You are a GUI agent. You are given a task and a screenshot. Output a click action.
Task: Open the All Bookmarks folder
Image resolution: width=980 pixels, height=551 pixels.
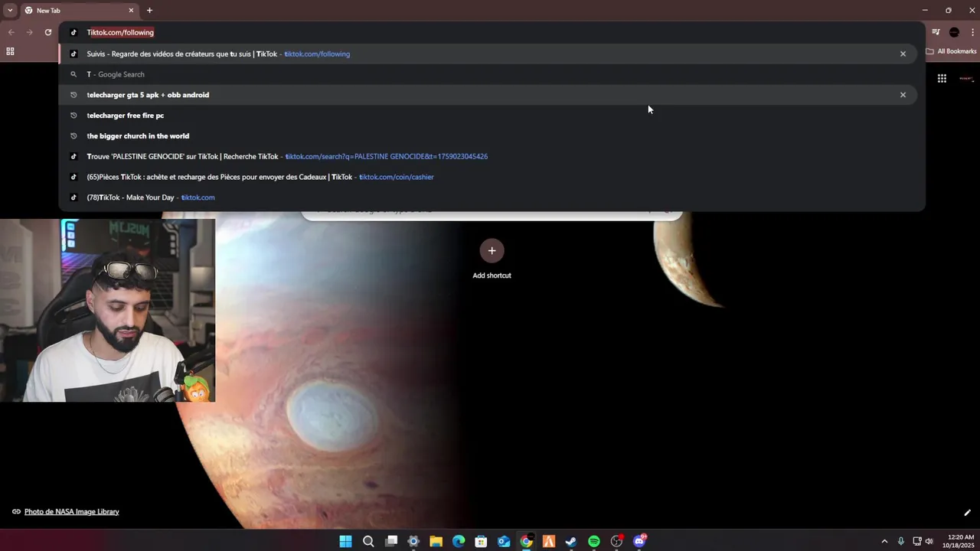[x=951, y=51]
